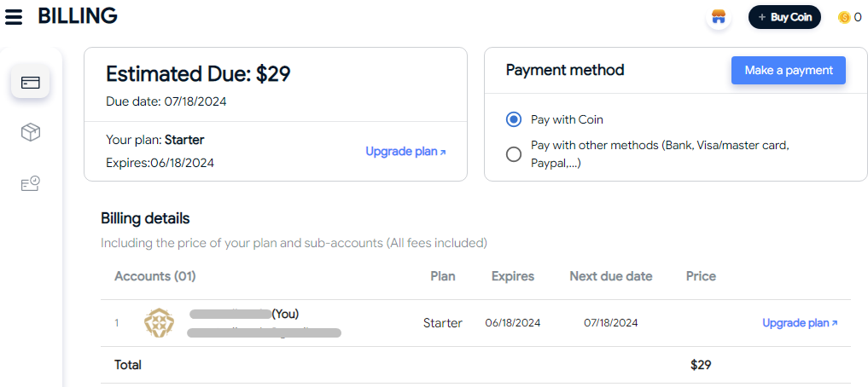Click the Buy Coin button

point(784,17)
